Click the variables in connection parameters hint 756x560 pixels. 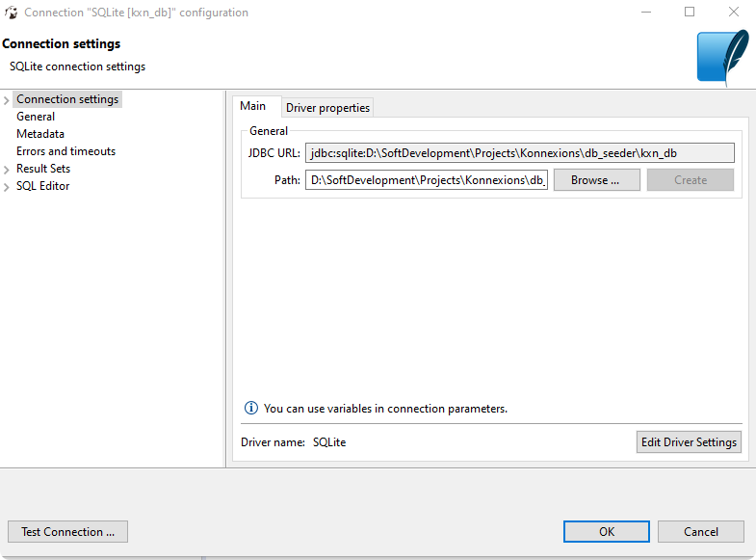click(385, 409)
